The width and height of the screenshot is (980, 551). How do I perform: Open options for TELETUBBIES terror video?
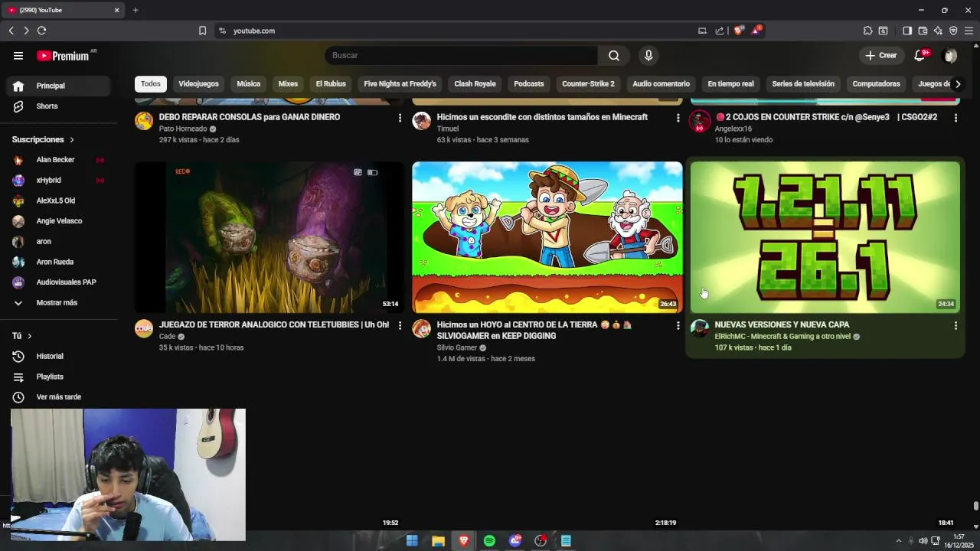tap(400, 325)
